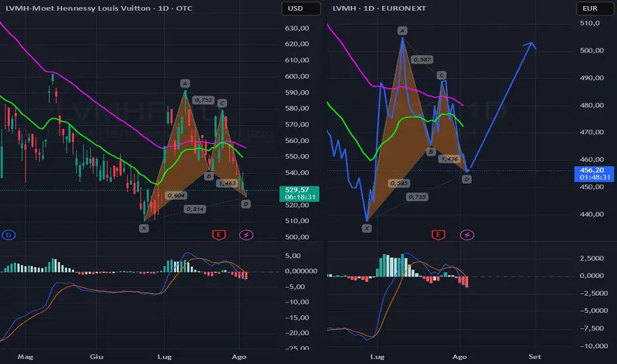Click pattern point C label on right chart
The image size is (617, 364).
(442, 75)
